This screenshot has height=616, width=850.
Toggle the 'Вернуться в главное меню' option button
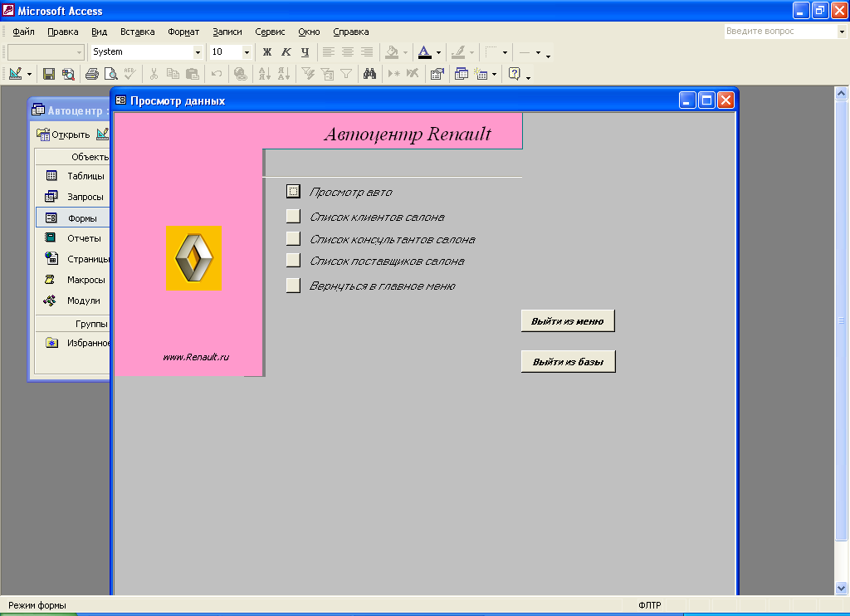(293, 286)
